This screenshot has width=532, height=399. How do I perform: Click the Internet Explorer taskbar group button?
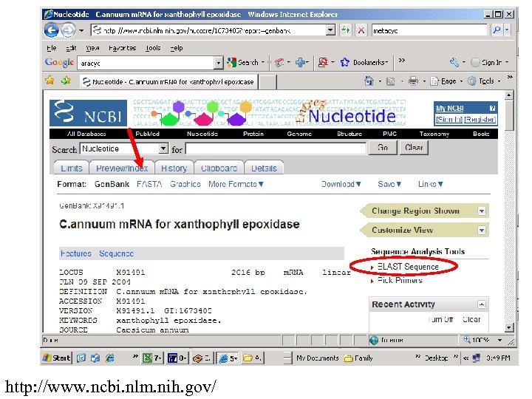coord(228,358)
